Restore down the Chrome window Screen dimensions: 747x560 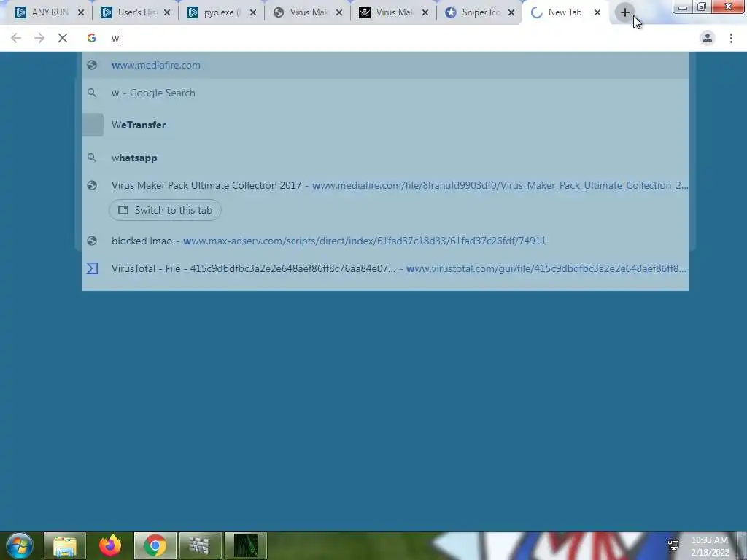click(x=701, y=7)
